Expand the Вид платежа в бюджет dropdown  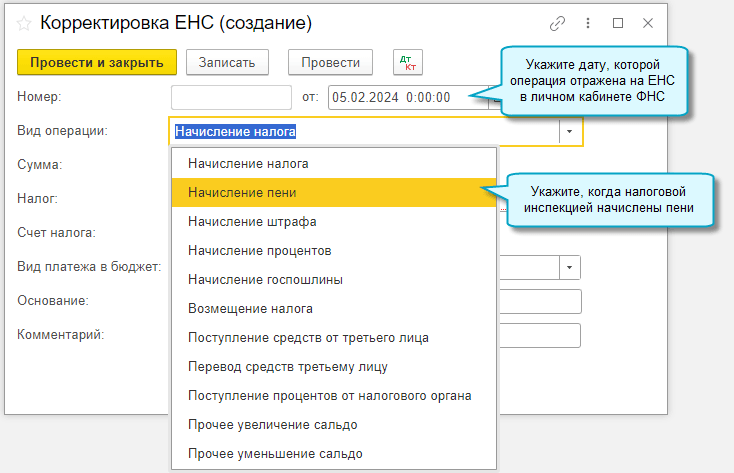[x=570, y=267]
